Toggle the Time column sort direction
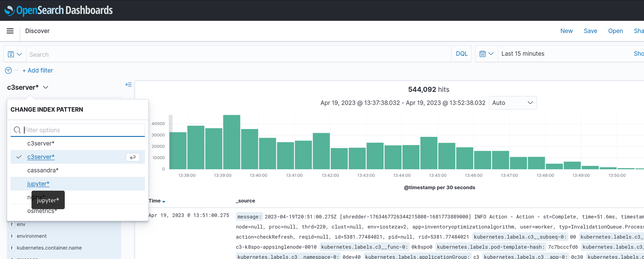 click(x=164, y=201)
